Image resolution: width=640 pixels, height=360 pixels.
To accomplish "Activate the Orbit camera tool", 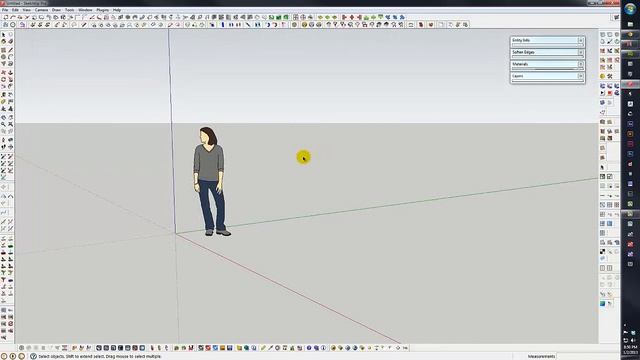I will (4, 118).
